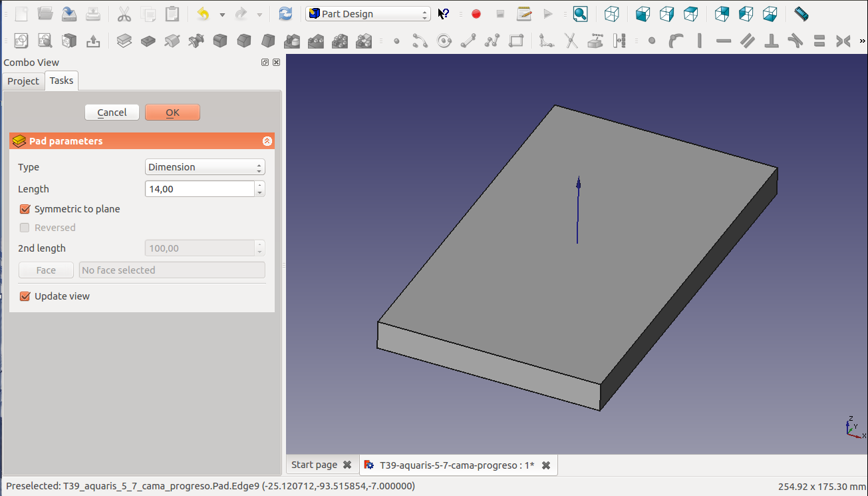Click the Fit all magnifier icon
The height and width of the screenshot is (496, 868).
coord(580,14)
